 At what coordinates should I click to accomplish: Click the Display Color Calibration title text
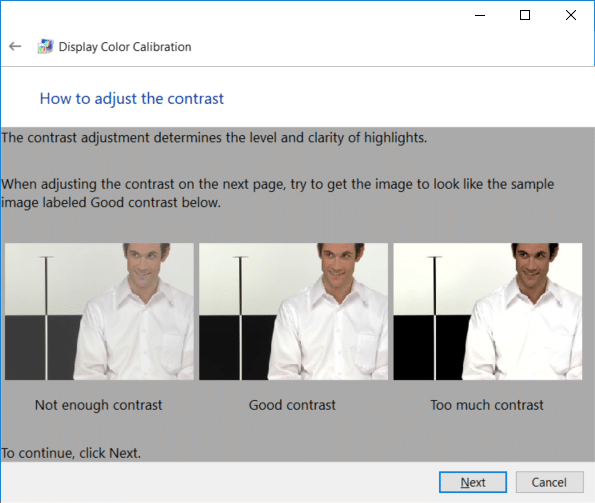[x=125, y=47]
